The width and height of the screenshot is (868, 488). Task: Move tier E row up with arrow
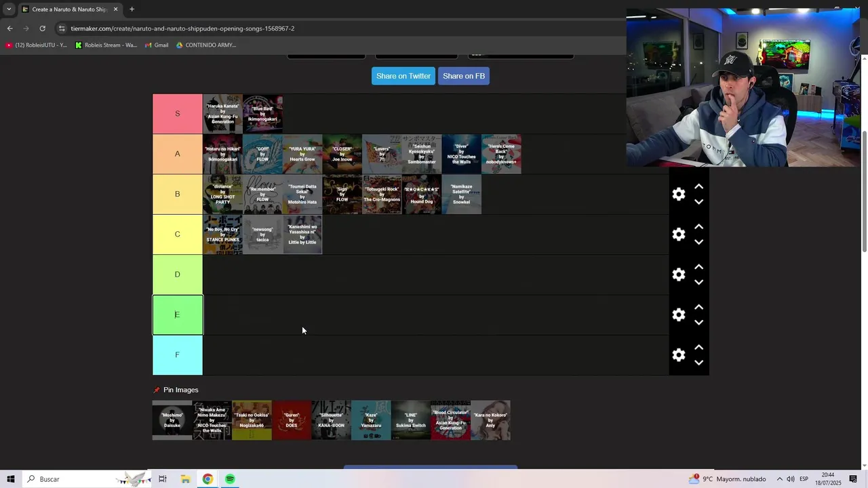pyautogui.click(x=699, y=307)
